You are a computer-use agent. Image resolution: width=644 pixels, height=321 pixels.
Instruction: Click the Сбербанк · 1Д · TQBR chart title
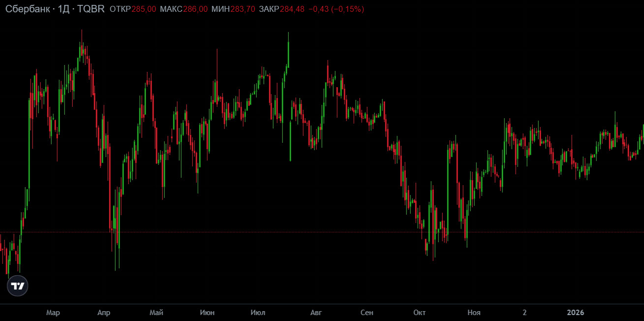tap(55, 9)
